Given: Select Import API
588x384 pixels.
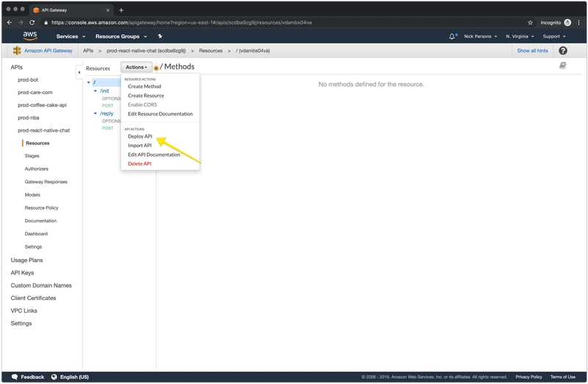Looking at the screenshot, I should click(x=140, y=145).
